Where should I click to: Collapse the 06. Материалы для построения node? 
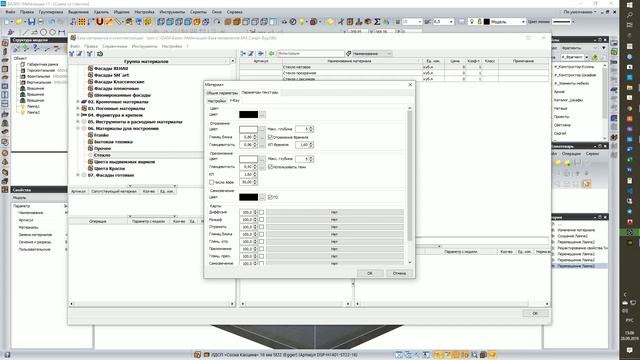[x=78, y=129]
